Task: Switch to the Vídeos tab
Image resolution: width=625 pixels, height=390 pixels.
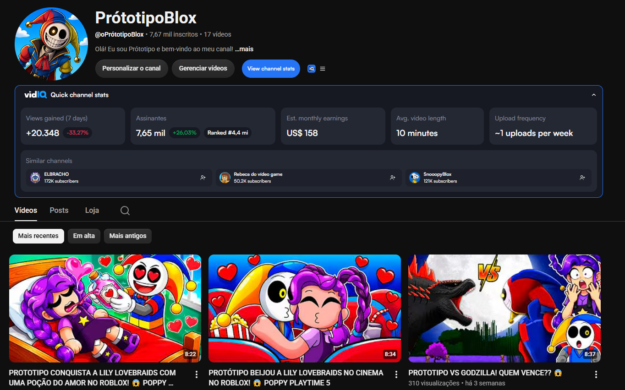Action: [26, 211]
